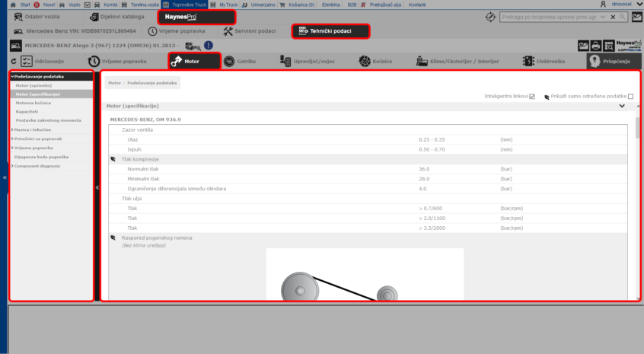Screen dimensions: 644x354
Task: Select Motor tab
Action: (x=194, y=61)
